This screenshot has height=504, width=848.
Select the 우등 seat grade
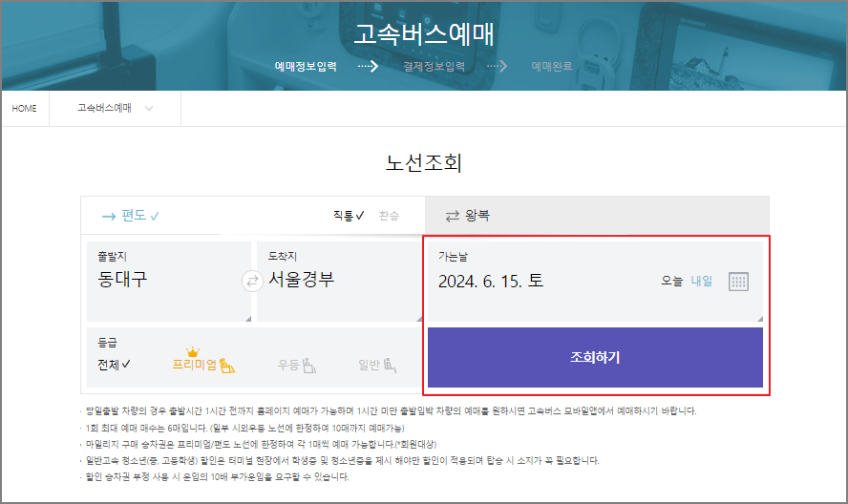tap(296, 365)
